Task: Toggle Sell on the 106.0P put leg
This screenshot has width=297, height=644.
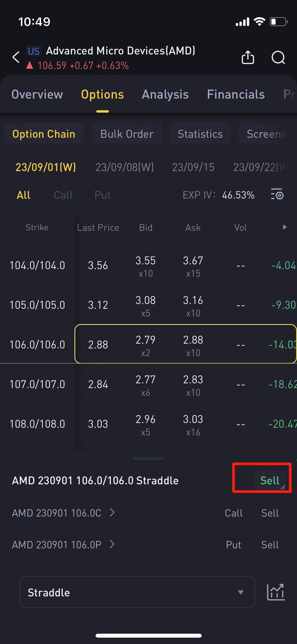Action: tap(270, 545)
